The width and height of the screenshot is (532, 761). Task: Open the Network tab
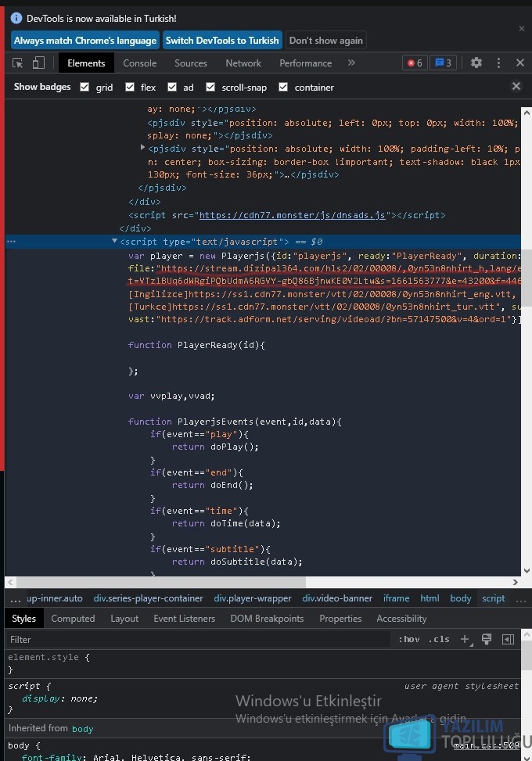(x=243, y=63)
